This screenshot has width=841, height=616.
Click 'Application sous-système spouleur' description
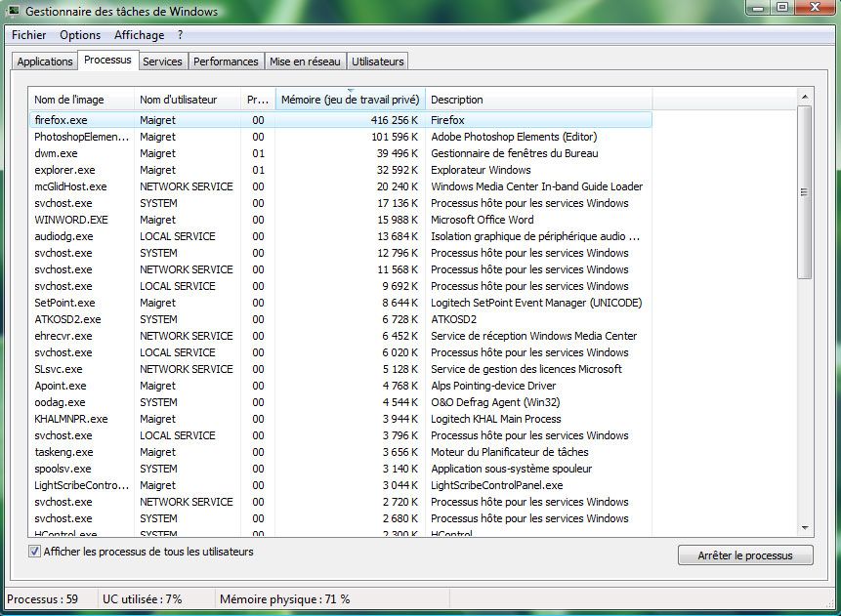(x=512, y=470)
